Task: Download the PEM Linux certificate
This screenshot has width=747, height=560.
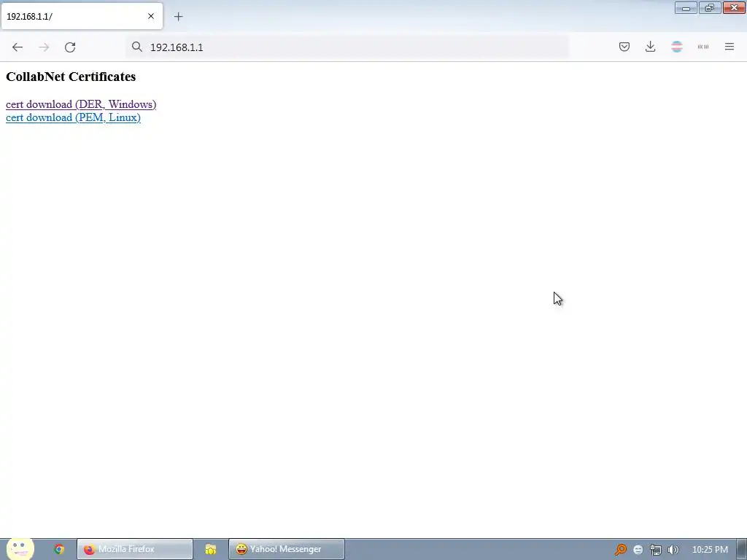Action: [73, 117]
